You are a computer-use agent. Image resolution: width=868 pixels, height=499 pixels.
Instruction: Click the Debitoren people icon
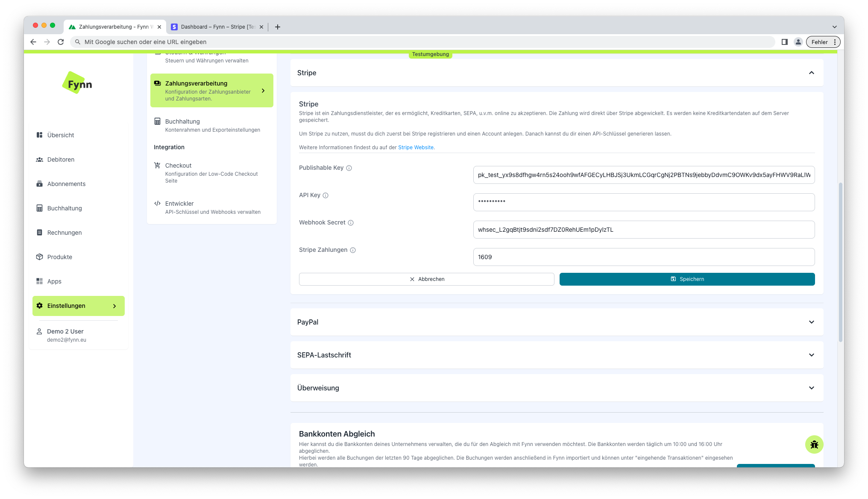(39, 159)
